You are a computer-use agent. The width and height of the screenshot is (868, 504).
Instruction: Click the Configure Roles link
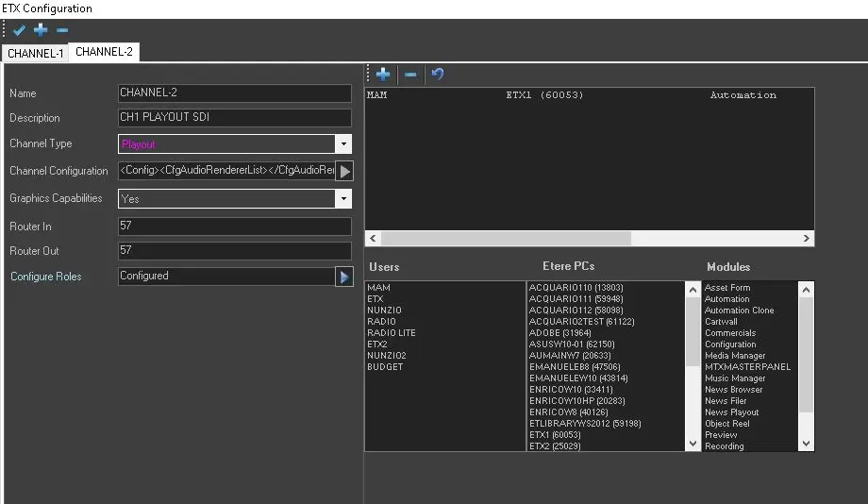pos(45,277)
